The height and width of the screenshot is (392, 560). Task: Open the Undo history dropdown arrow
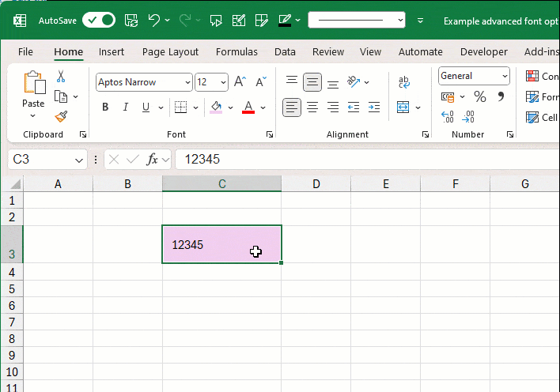(168, 21)
